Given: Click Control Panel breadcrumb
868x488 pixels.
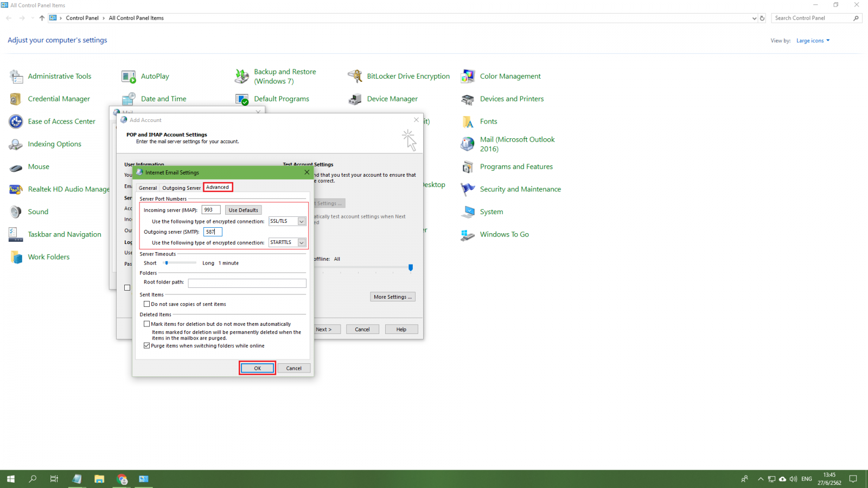Looking at the screenshot, I should [82, 18].
